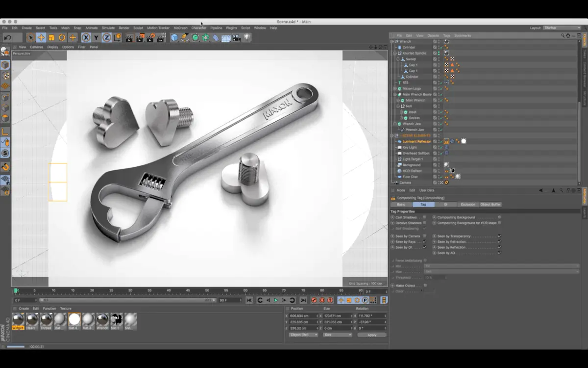This screenshot has height=368, width=588.
Task: Collapse the Wrench Jaw generator object
Action: click(x=395, y=124)
